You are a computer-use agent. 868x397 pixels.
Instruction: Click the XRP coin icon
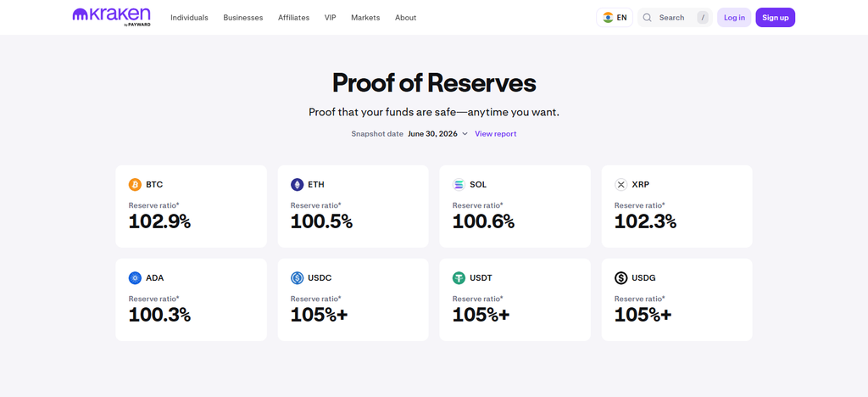pyautogui.click(x=621, y=184)
